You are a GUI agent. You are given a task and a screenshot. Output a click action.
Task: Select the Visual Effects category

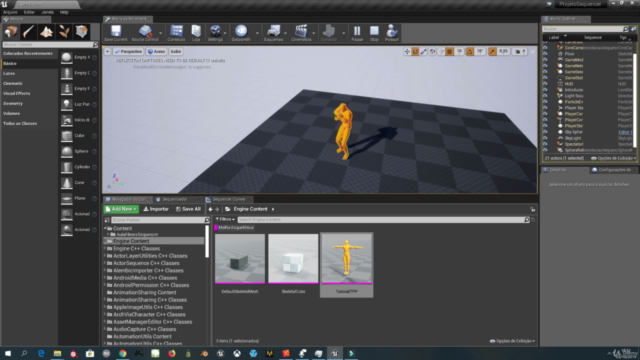point(17,93)
